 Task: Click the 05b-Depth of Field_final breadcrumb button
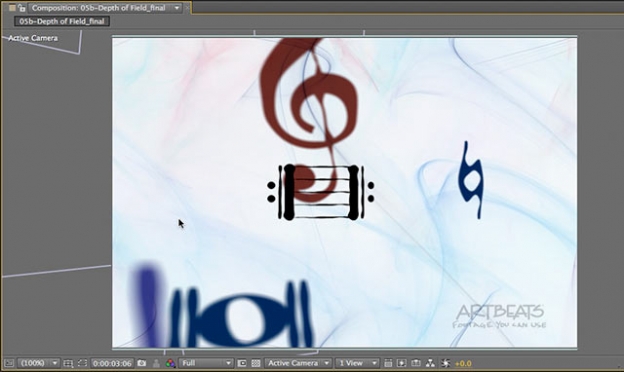[x=62, y=21]
